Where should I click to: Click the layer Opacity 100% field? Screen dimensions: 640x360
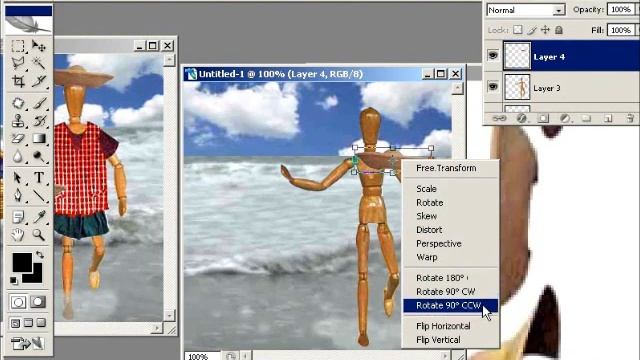(620, 9)
